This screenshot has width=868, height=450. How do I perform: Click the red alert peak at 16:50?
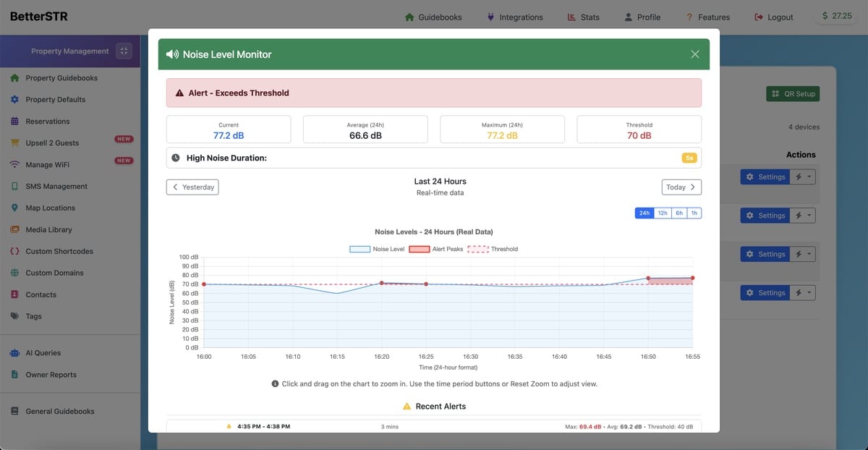(648, 278)
